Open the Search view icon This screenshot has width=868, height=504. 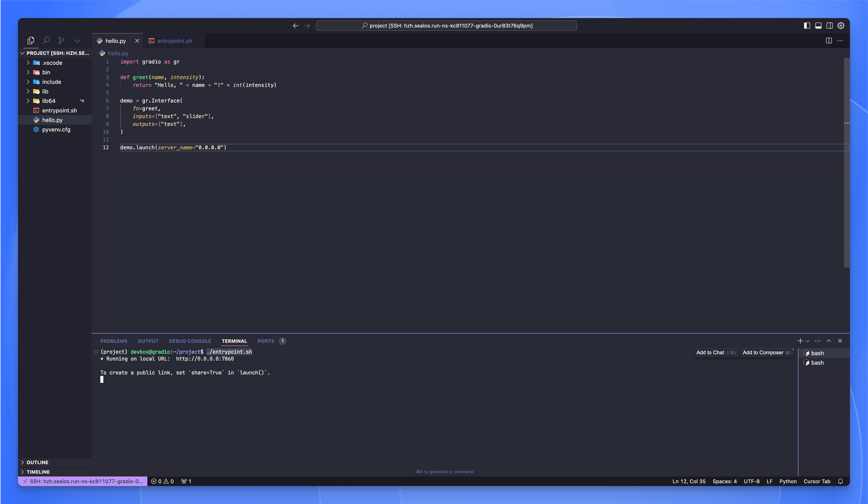click(46, 41)
